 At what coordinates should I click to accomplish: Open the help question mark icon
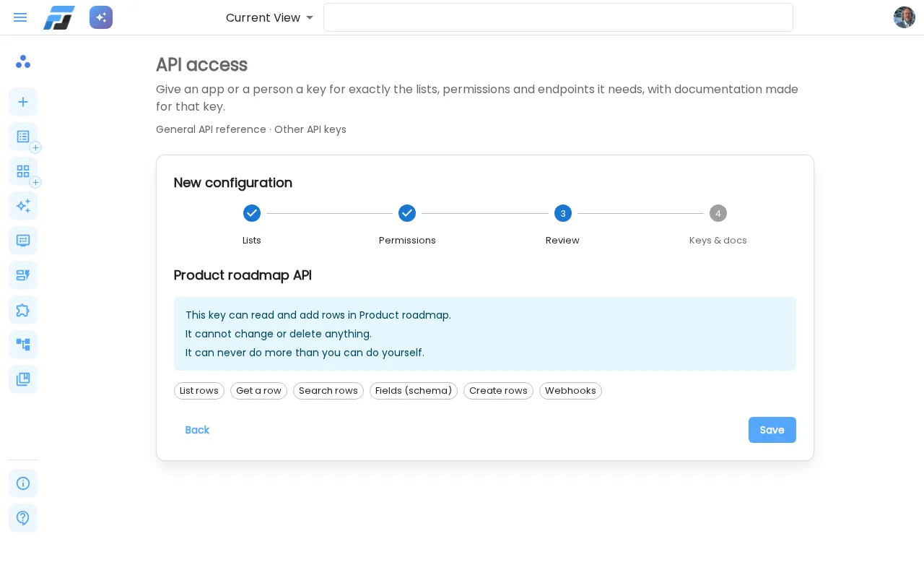23,518
